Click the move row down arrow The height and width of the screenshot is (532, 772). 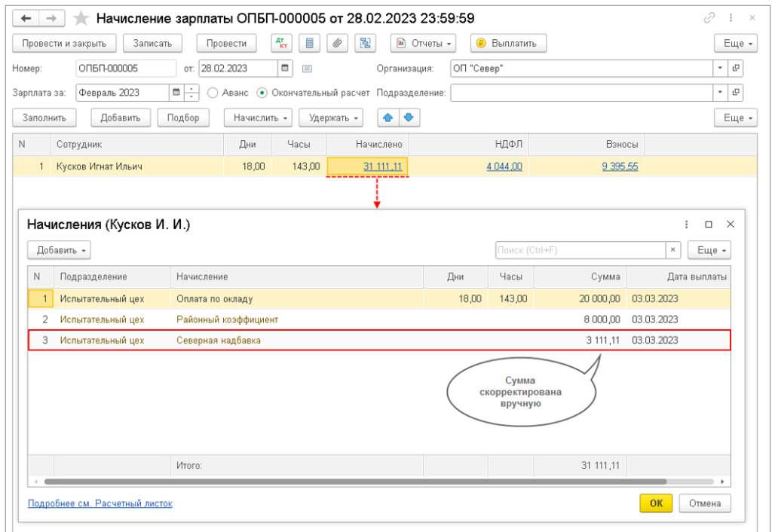[x=409, y=118]
